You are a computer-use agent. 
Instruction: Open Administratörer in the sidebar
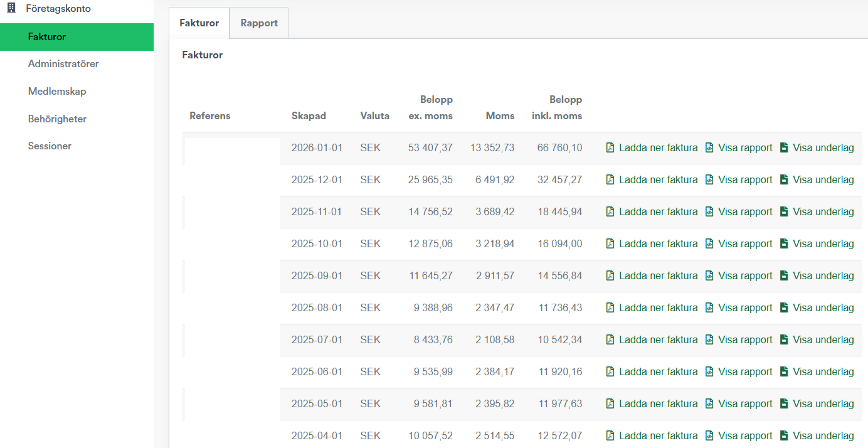point(63,64)
